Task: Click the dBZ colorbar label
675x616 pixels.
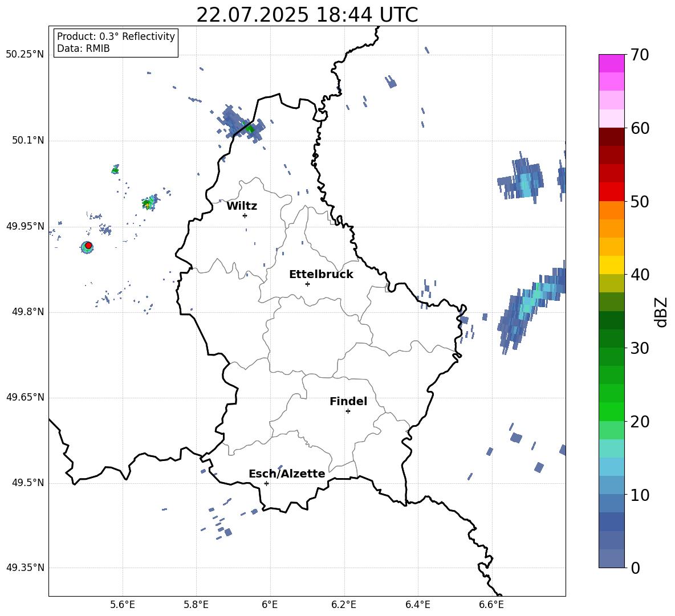Action: point(661,312)
